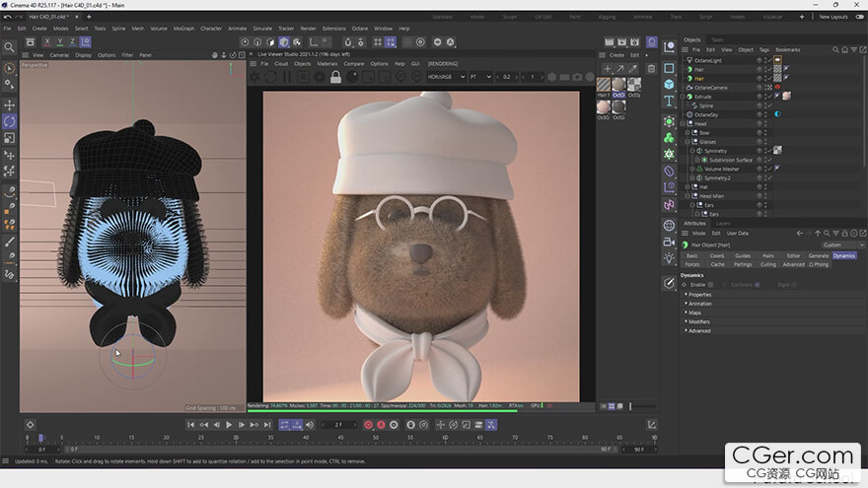Click the edit render settings icon

(635, 42)
